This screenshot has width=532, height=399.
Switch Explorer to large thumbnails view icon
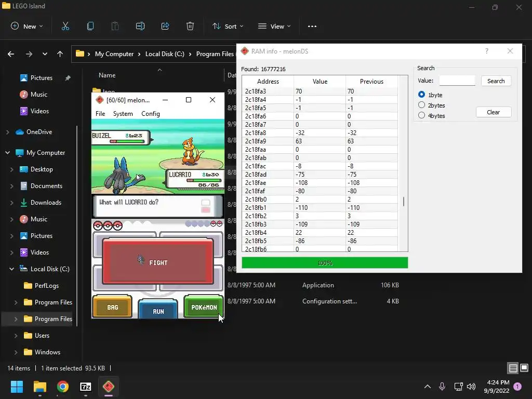click(x=524, y=368)
